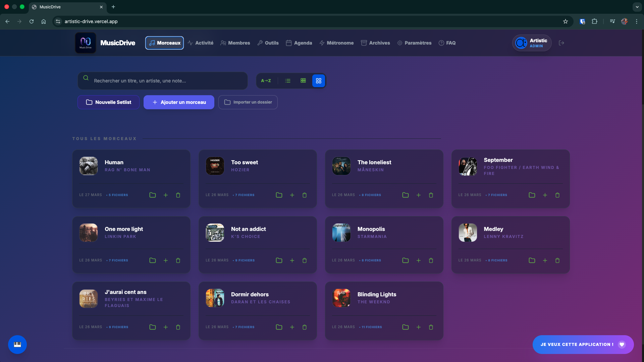Click plus icon on September card

[545, 195]
